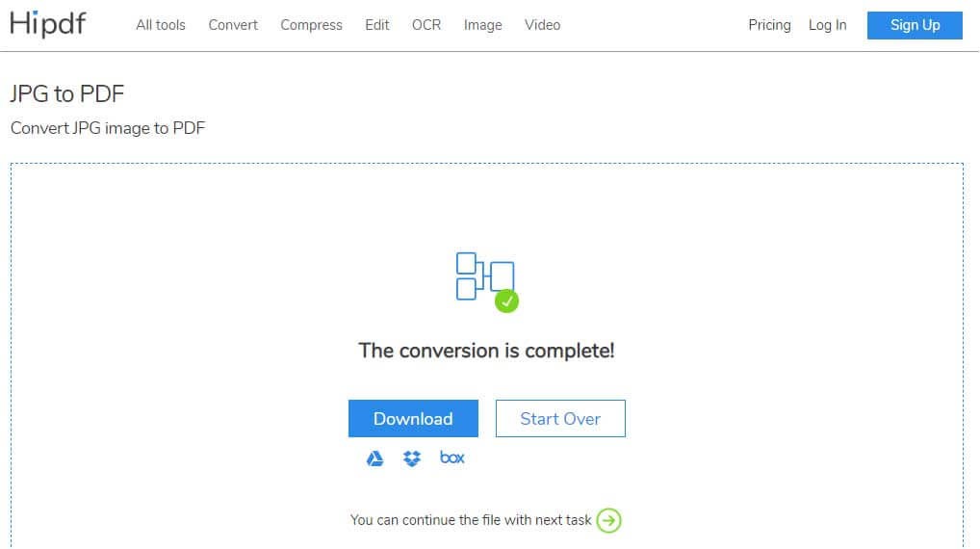Save file to Box icon

pos(451,457)
